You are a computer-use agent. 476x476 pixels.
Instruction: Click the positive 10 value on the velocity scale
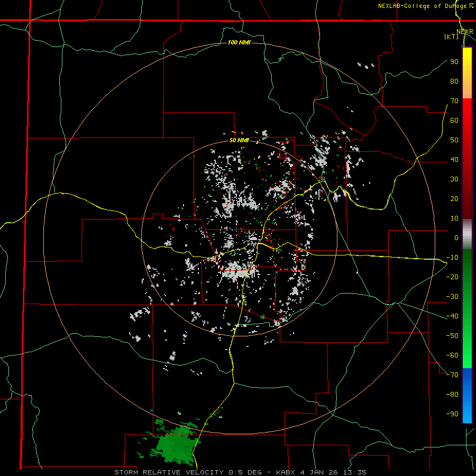[454, 218]
